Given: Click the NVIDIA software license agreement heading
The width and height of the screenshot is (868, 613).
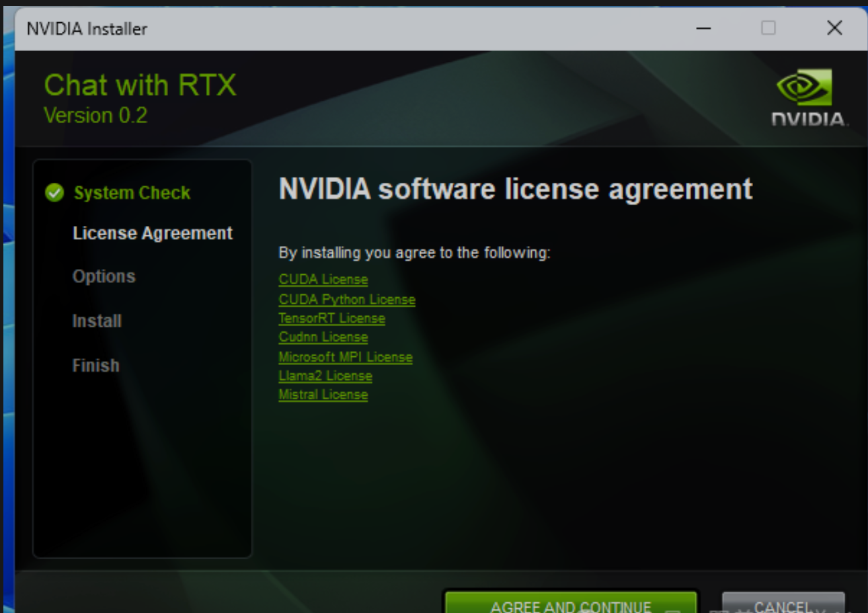Looking at the screenshot, I should (516, 189).
